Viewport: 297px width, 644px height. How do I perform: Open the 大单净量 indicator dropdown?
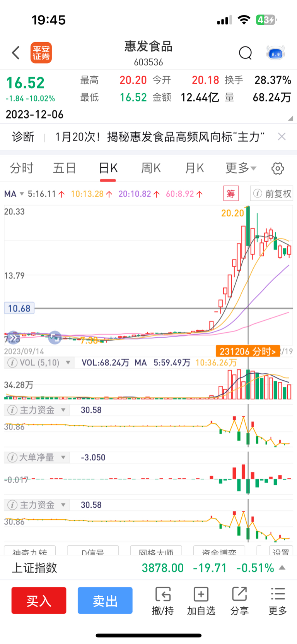point(63,458)
